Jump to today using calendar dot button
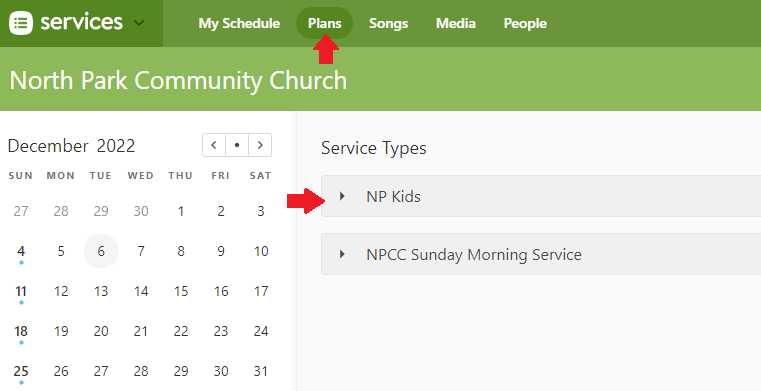Image resolution: width=761 pixels, height=391 pixels. [237, 145]
